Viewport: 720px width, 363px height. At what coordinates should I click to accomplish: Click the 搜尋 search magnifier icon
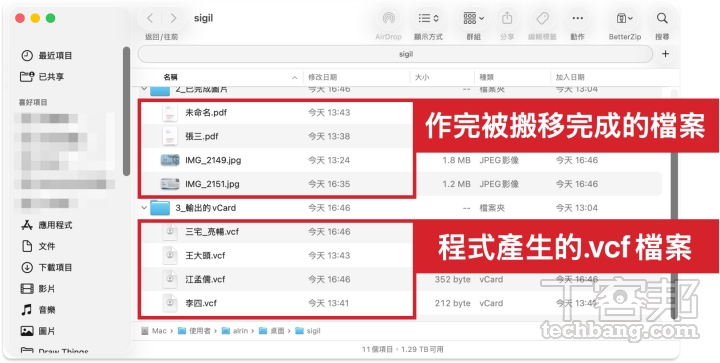pyautogui.click(x=662, y=19)
